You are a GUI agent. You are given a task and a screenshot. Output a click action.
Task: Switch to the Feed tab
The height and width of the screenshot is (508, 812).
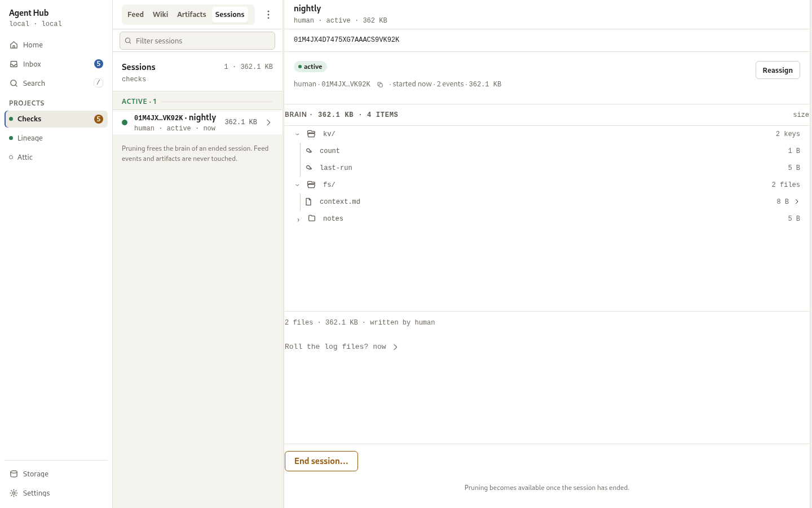(x=135, y=15)
